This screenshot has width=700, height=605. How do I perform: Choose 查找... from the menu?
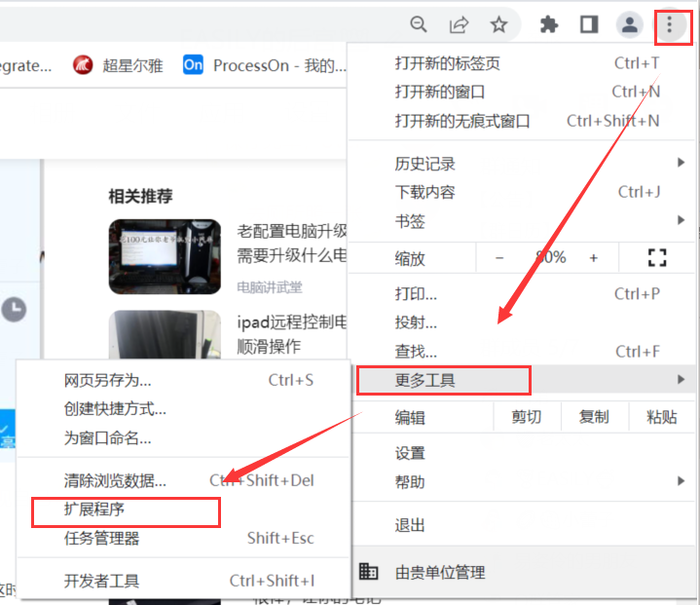(522, 352)
